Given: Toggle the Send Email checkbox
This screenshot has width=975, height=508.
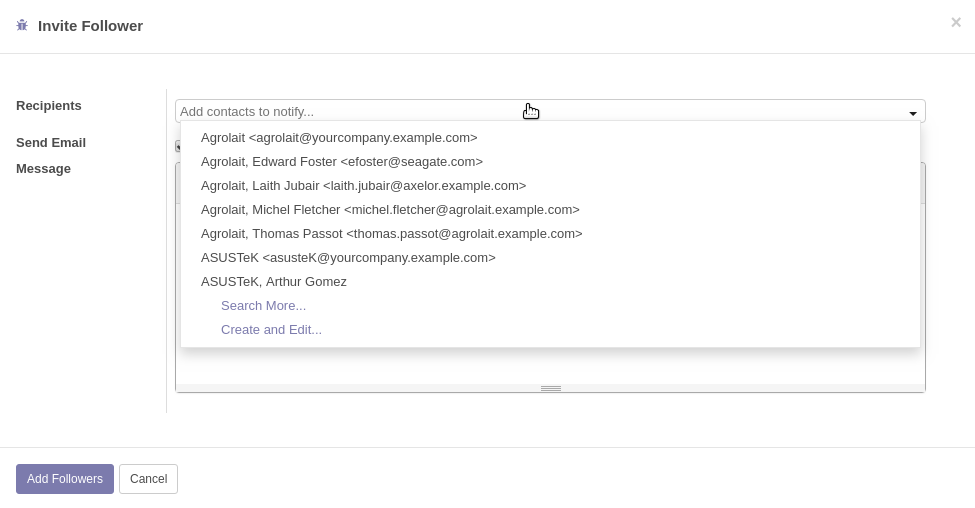Looking at the screenshot, I should click(x=178, y=146).
